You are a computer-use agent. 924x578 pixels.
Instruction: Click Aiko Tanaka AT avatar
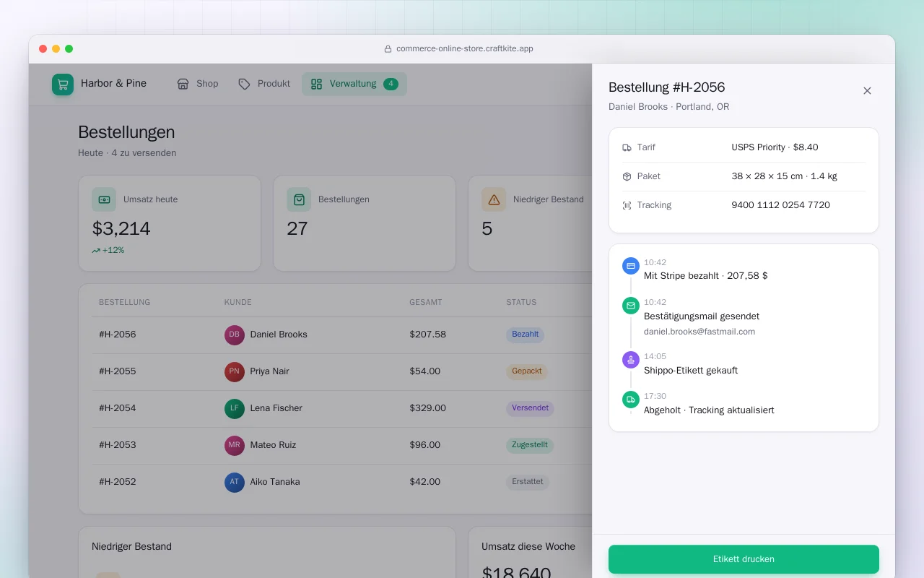(235, 482)
